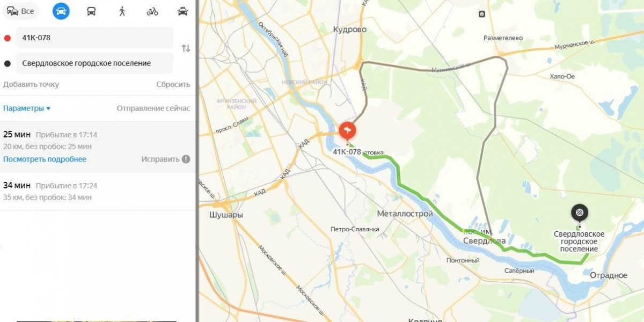Switch to public transport bus icon
The width and height of the screenshot is (644, 322).
92,11
